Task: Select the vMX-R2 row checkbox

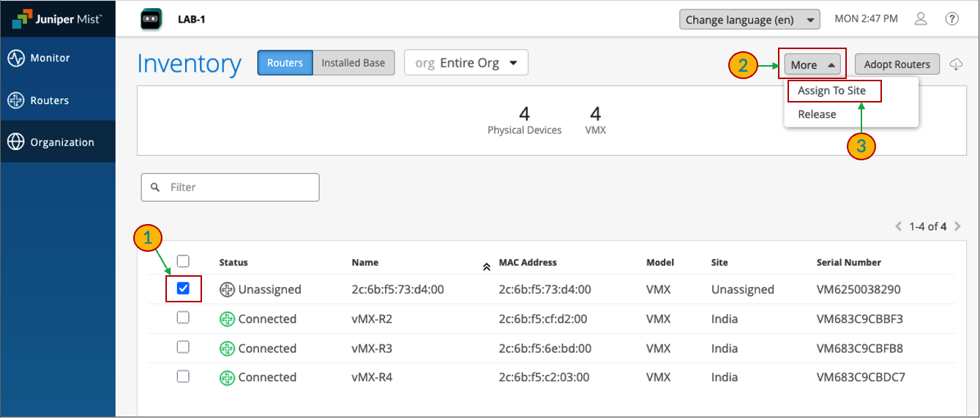Action: tap(183, 318)
